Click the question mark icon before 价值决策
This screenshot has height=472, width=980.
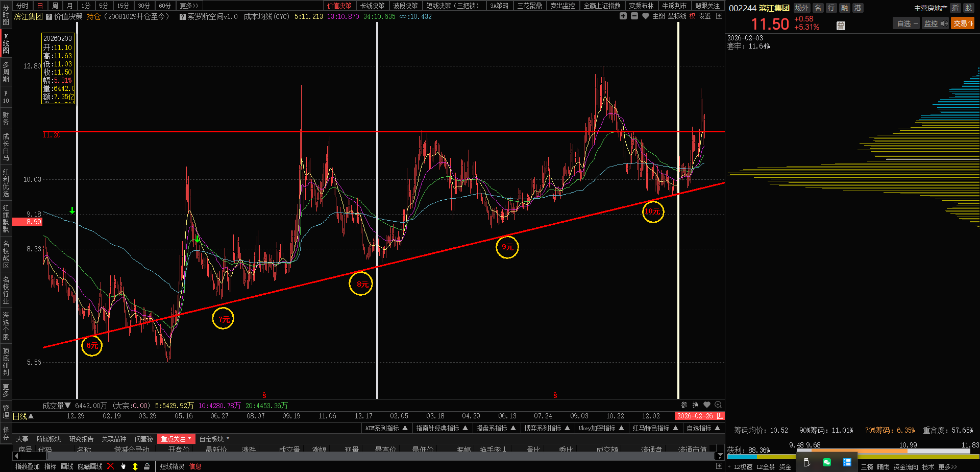tap(49, 17)
